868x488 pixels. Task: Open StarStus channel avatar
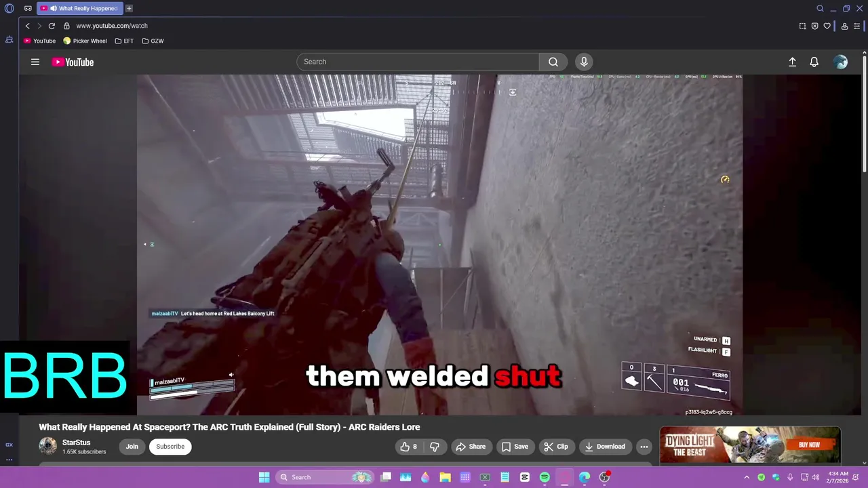click(x=48, y=446)
